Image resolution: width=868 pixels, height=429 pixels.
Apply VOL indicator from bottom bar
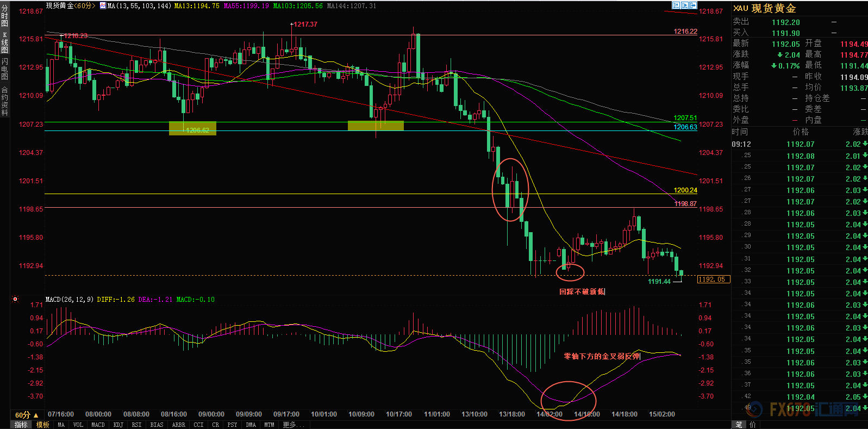(78, 425)
